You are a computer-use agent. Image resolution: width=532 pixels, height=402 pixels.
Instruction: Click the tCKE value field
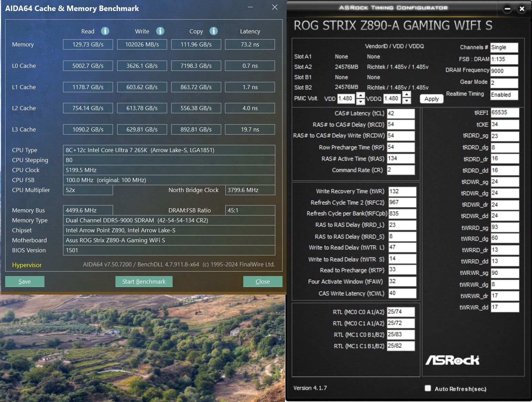pyautogui.click(x=505, y=124)
